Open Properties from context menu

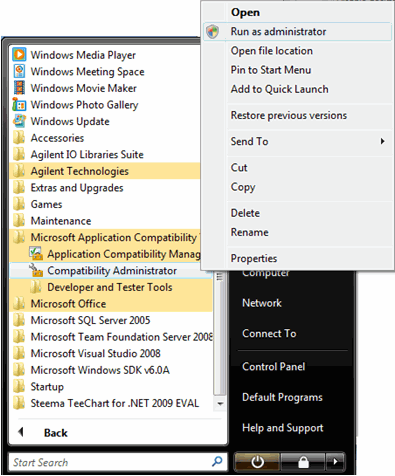[x=254, y=258]
